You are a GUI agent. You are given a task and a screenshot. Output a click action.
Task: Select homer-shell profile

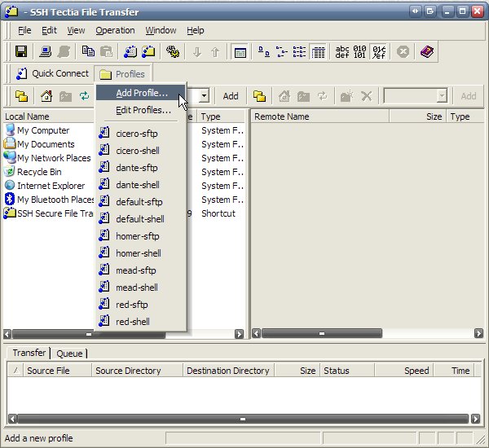pyautogui.click(x=140, y=253)
